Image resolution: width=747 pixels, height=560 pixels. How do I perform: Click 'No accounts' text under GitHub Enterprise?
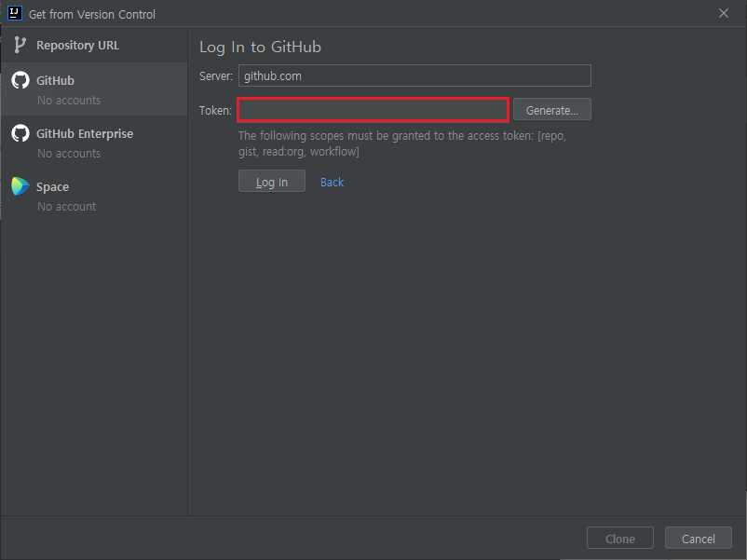coord(69,154)
